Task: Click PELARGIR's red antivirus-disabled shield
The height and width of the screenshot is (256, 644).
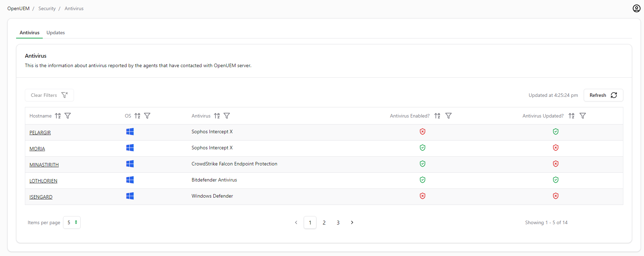Action: [x=423, y=131]
